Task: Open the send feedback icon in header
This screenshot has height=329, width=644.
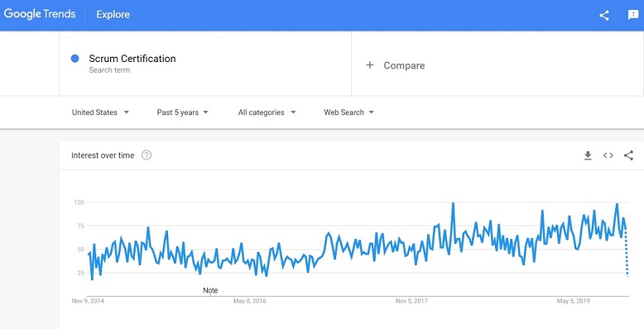Action: click(633, 15)
